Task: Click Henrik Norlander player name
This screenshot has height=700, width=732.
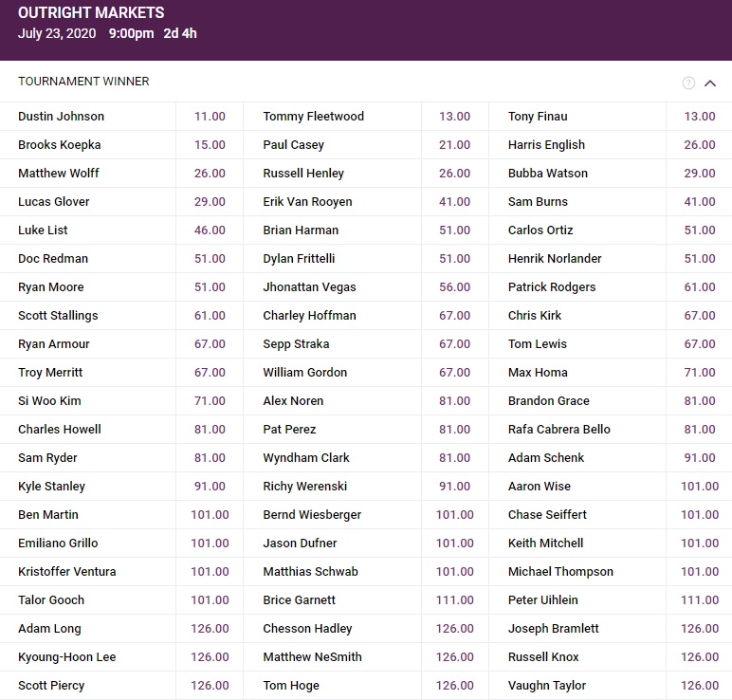Action: point(555,259)
